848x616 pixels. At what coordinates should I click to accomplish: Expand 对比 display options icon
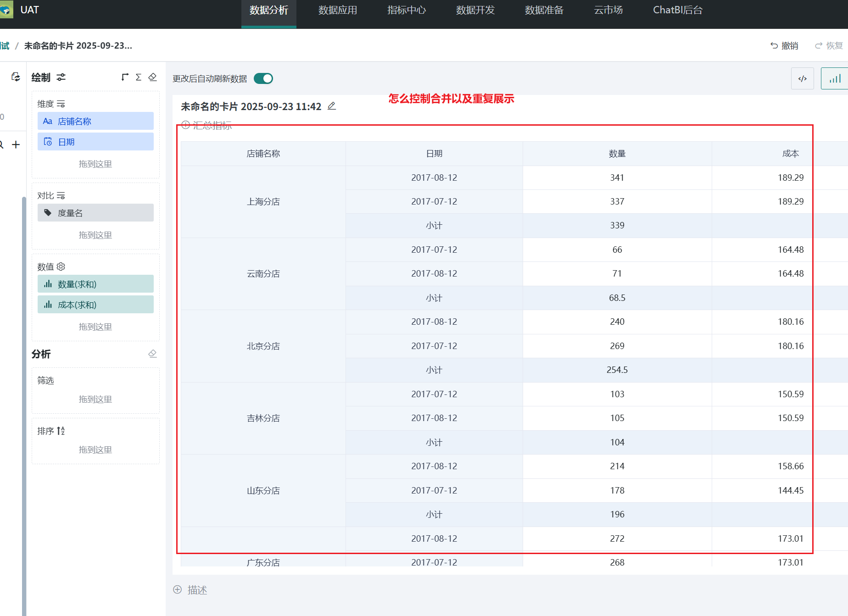coord(61,196)
